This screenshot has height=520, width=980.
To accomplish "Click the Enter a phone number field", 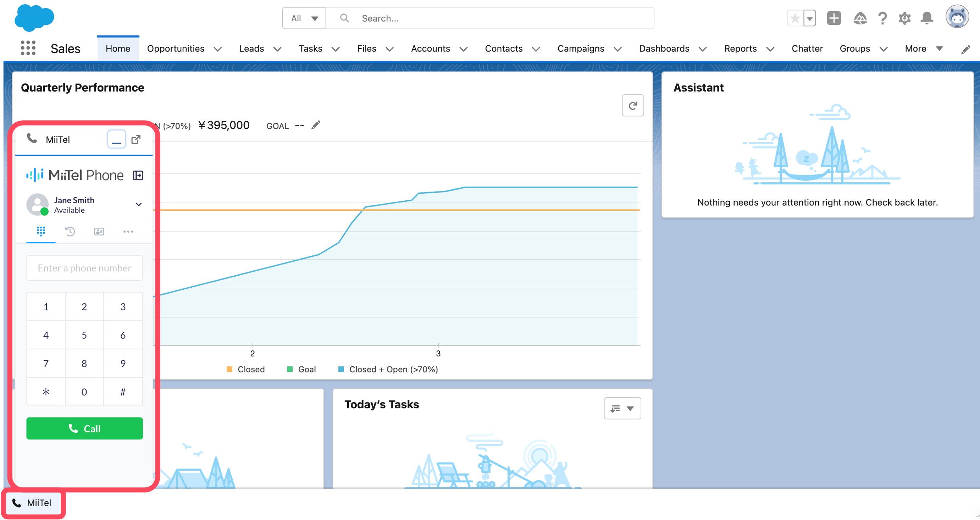I will point(84,268).
